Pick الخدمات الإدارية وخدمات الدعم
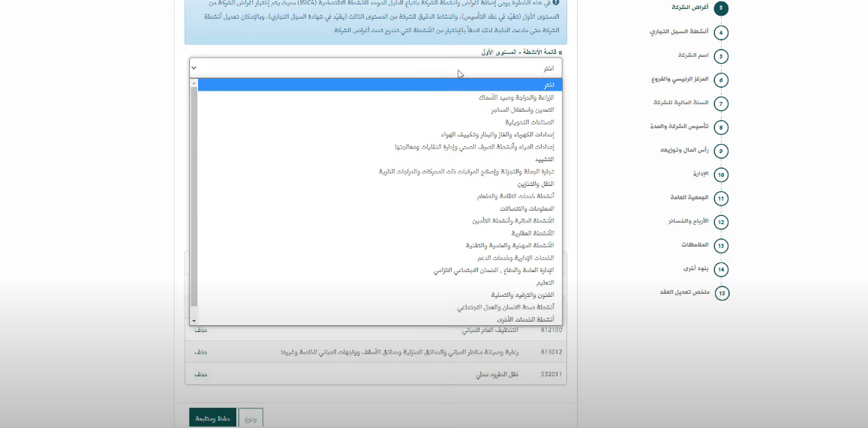This screenshot has height=428, width=868. pyautogui.click(x=380, y=258)
